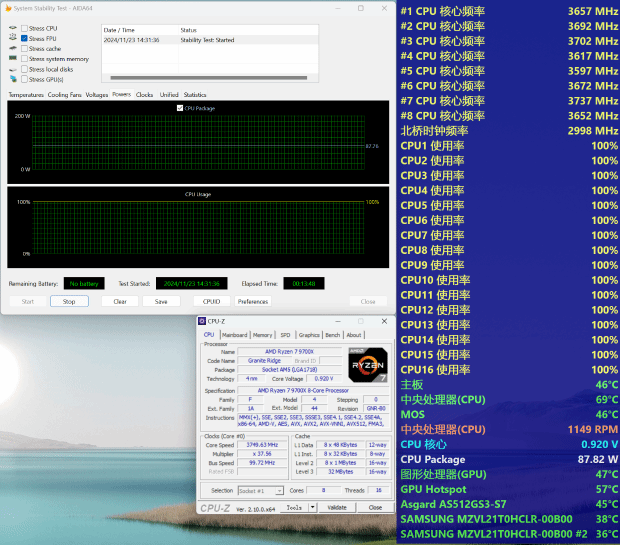Enable Stress system memory checkbox

[x=25, y=59]
